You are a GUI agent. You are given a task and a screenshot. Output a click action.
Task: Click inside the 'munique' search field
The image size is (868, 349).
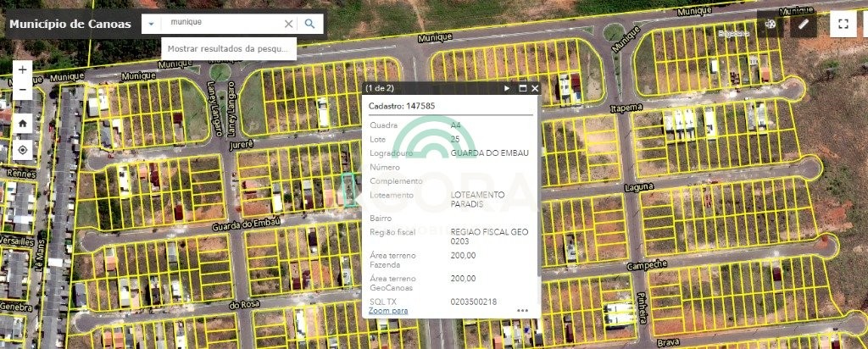coord(222,23)
